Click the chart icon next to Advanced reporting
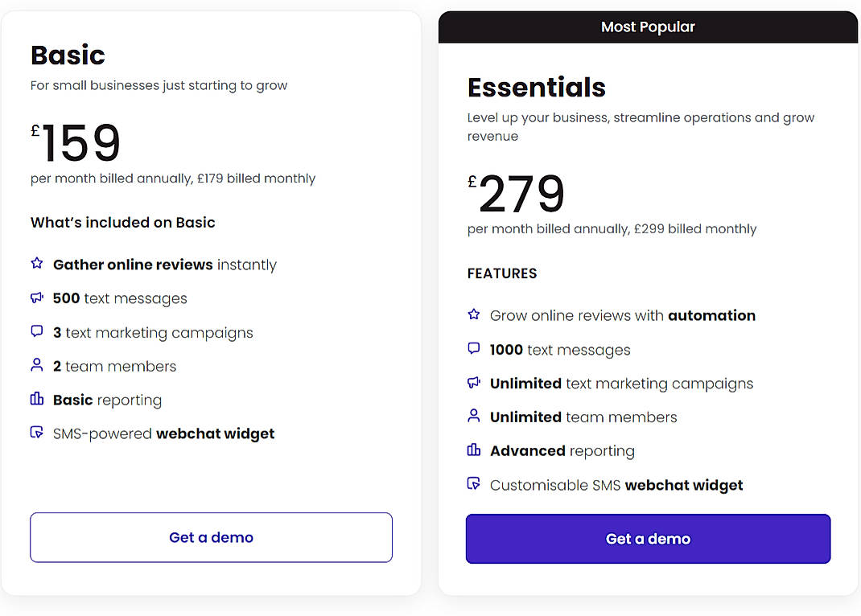861x616 pixels. tap(473, 450)
